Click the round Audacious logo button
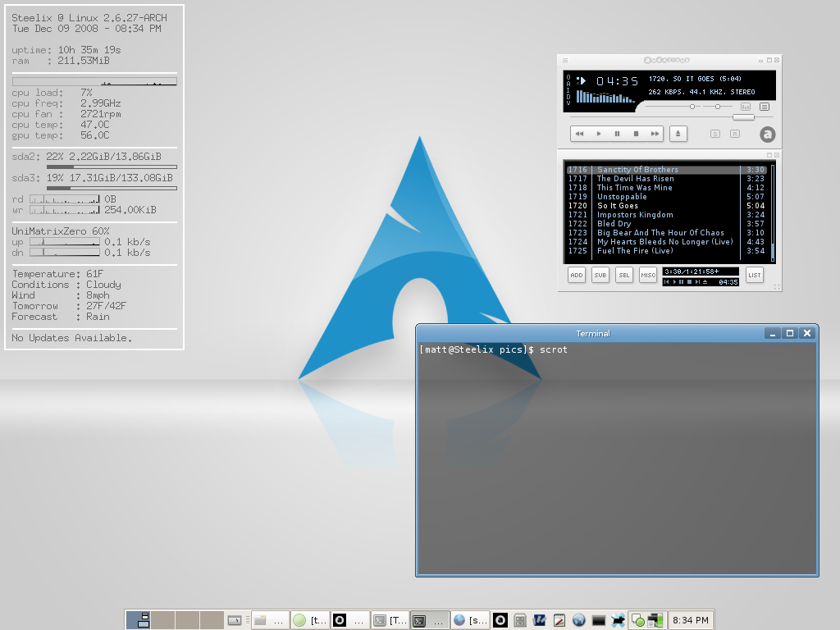The image size is (840, 630). coord(767,135)
